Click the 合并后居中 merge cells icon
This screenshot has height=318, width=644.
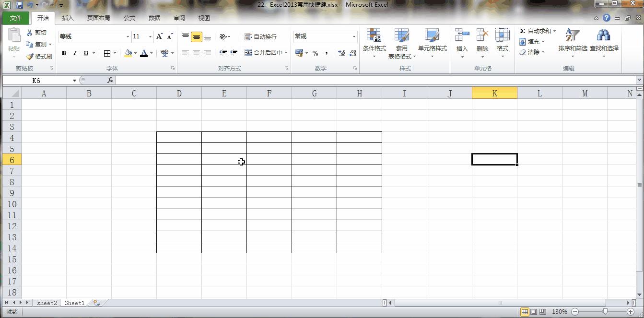[249, 53]
